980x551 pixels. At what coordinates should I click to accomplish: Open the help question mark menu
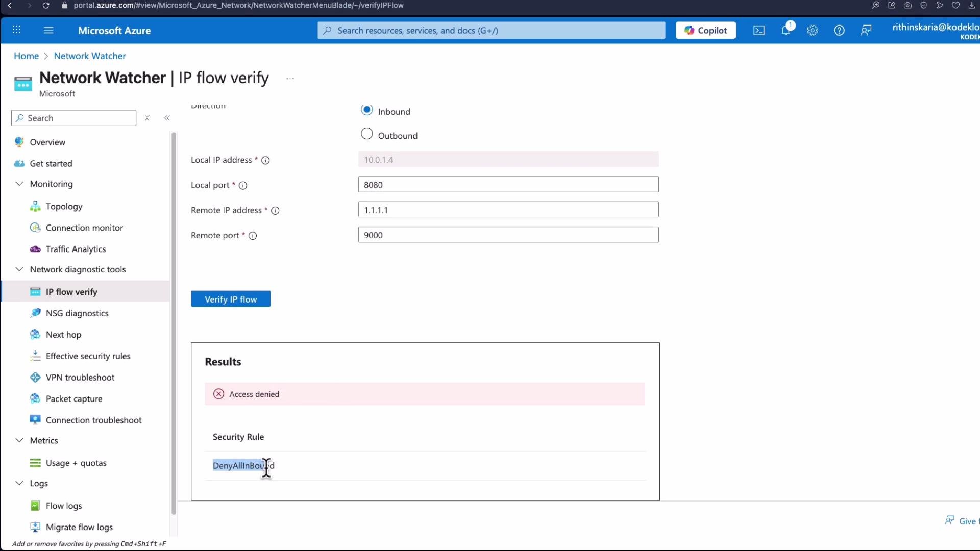(x=839, y=30)
